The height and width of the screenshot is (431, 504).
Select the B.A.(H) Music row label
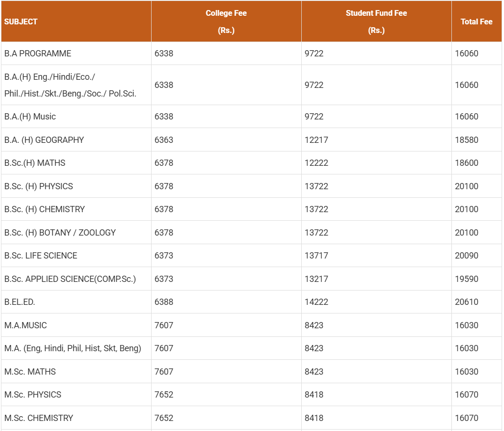30,117
